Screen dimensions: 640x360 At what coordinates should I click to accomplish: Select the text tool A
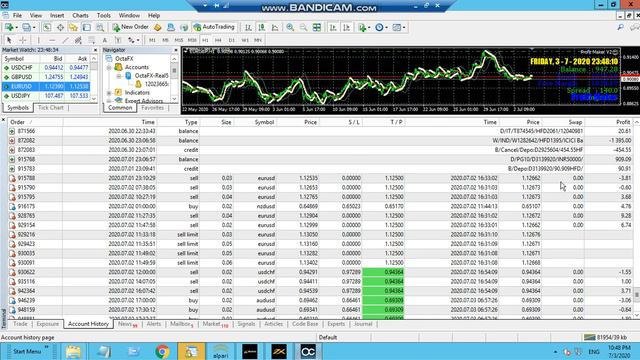click(105, 40)
